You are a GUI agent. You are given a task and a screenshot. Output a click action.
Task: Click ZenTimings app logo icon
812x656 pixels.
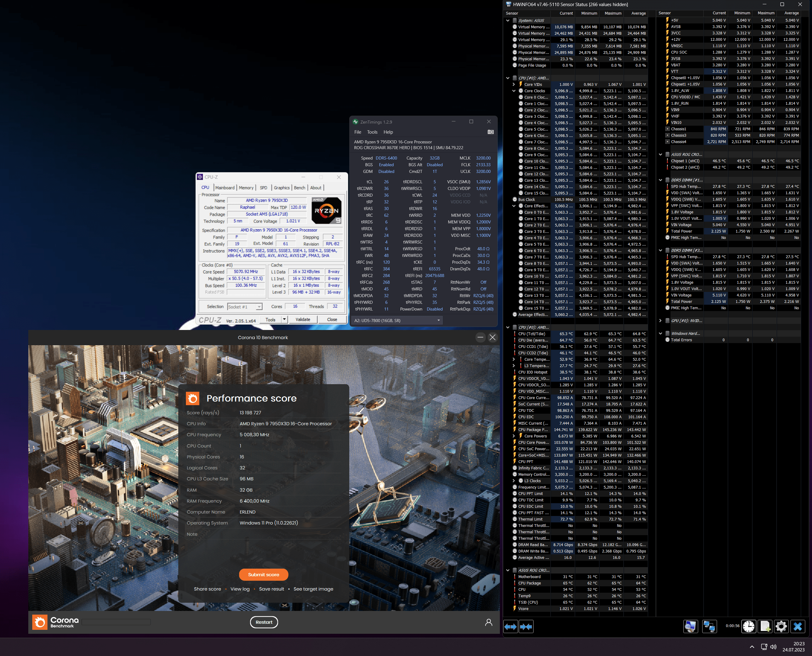[x=355, y=122]
